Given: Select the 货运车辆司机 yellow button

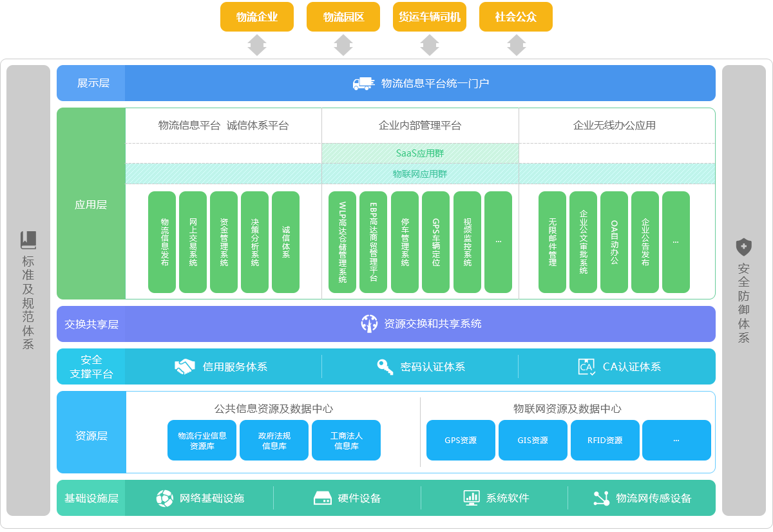Looking at the screenshot, I should [x=430, y=17].
